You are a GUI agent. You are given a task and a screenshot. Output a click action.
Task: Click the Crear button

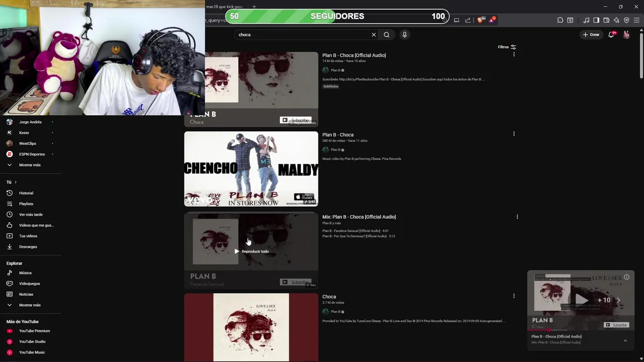coord(591,35)
